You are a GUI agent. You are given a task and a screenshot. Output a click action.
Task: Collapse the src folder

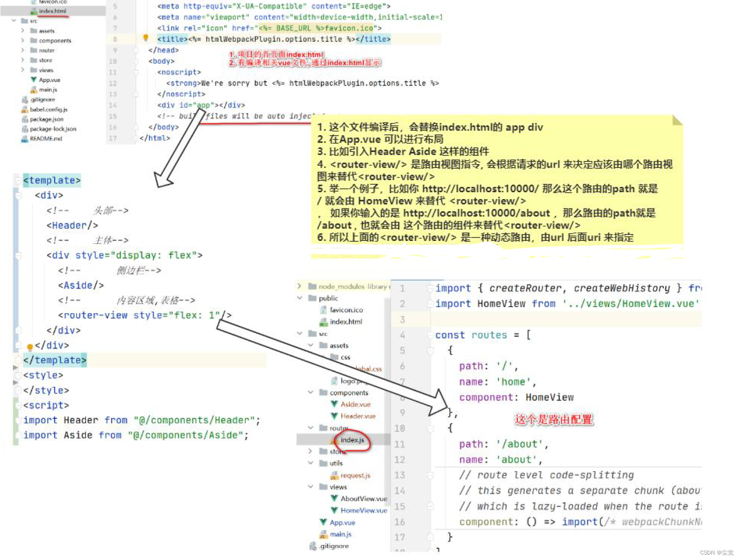(x=14, y=21)
